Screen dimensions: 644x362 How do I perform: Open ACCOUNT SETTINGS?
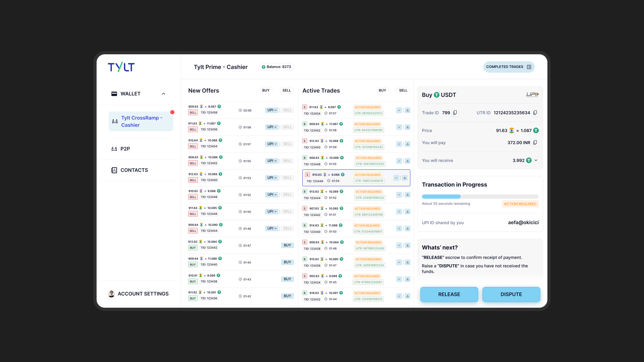pos(138,294)
